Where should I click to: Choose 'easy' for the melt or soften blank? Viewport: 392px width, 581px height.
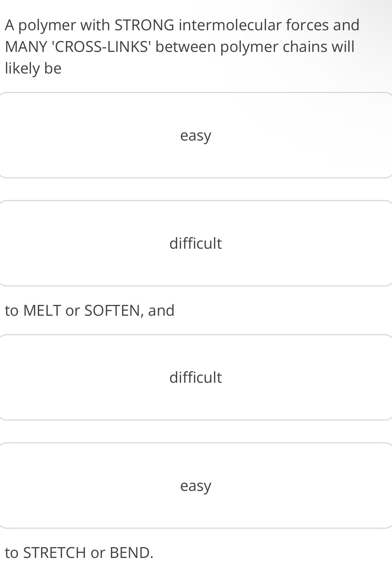pos(195,136)
